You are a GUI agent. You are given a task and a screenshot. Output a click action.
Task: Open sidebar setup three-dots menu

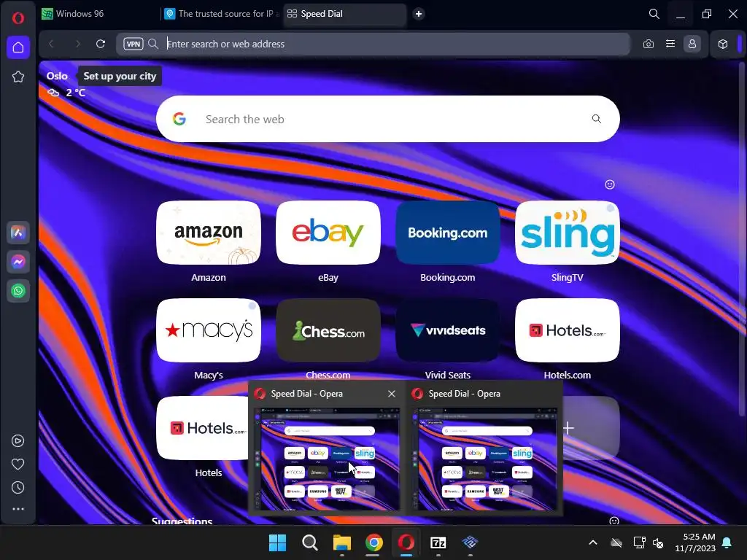18,509
